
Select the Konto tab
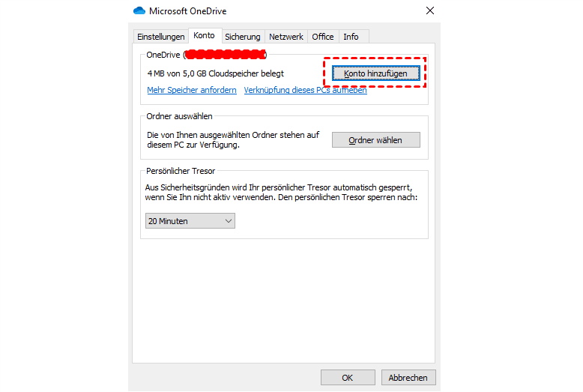(x=204, y=36)
